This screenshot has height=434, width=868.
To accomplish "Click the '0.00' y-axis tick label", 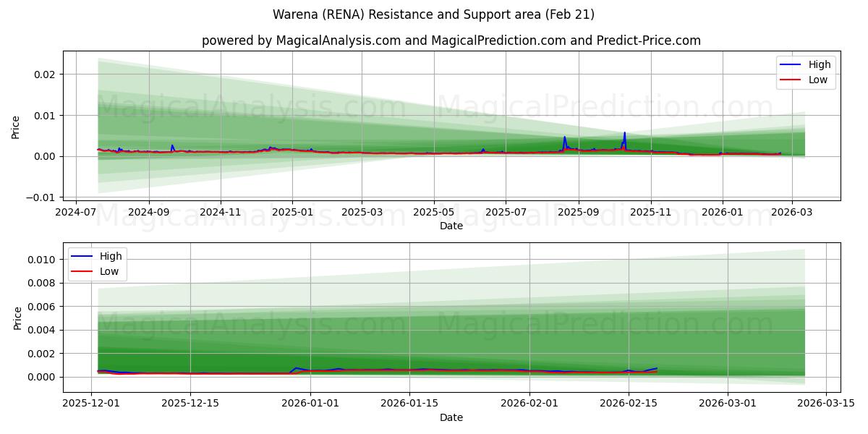I will coord(46,157).
